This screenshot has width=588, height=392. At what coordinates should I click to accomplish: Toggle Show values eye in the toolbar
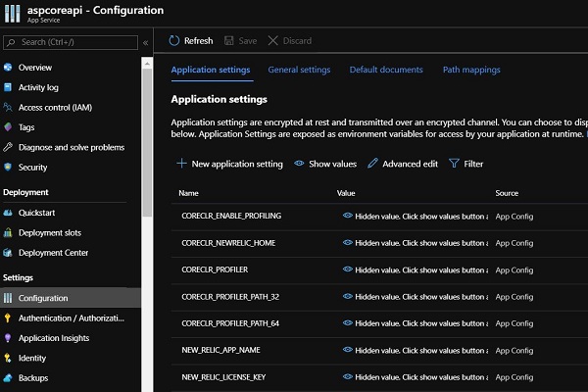click(x=299, y=164)
